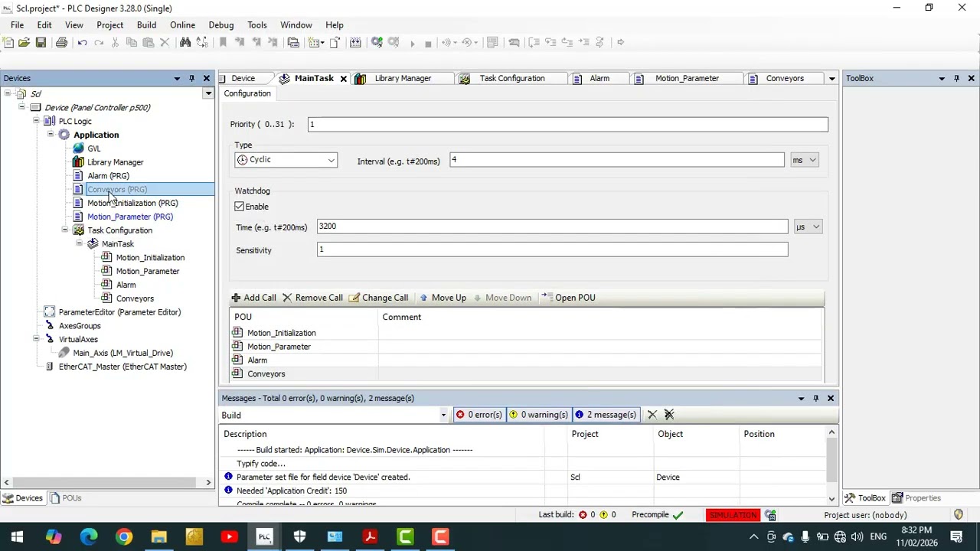The image size is (980, 551).
Task: Open the Interval ms unit dropdown
Action: click(x=805, y=160)
